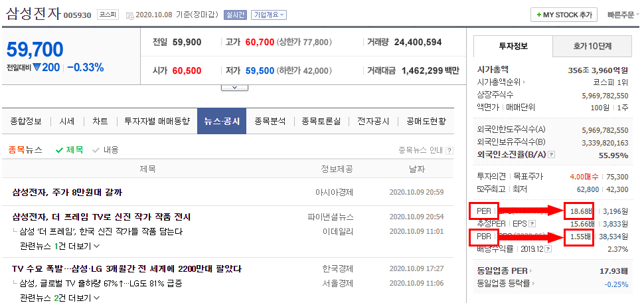Click the 삼성전자 stock name title
644x303 pixels.
click(33, 15)
